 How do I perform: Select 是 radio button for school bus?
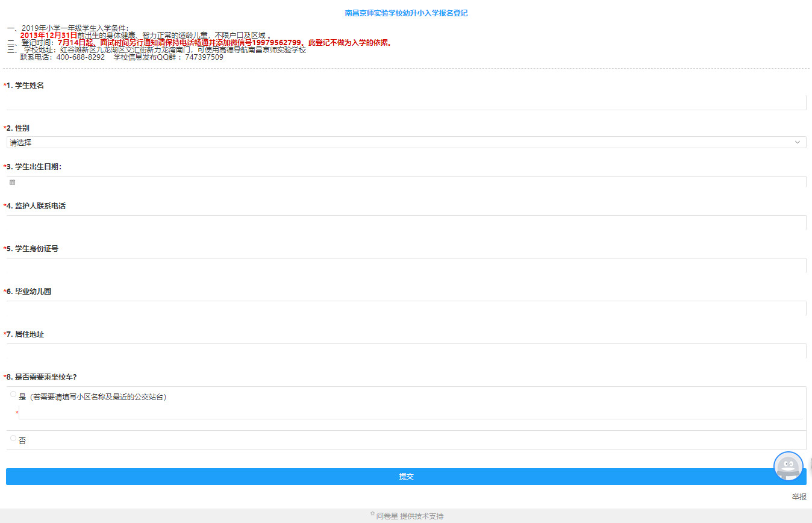[13, 394]
